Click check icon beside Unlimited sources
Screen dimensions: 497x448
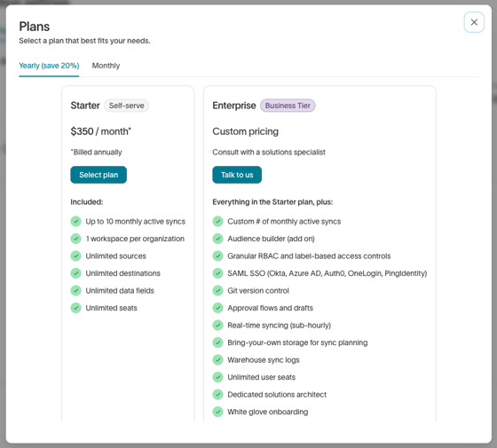75,256
